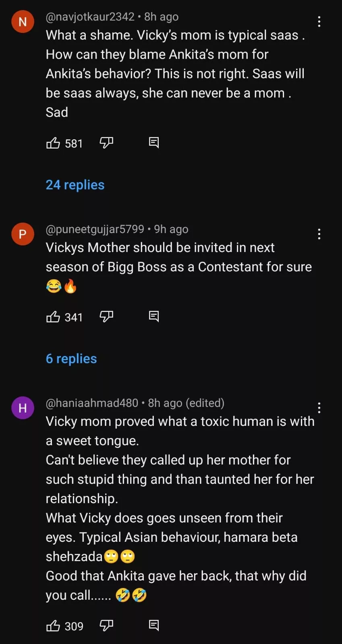Like the comment by navjotkaur2342

point(53,143)
